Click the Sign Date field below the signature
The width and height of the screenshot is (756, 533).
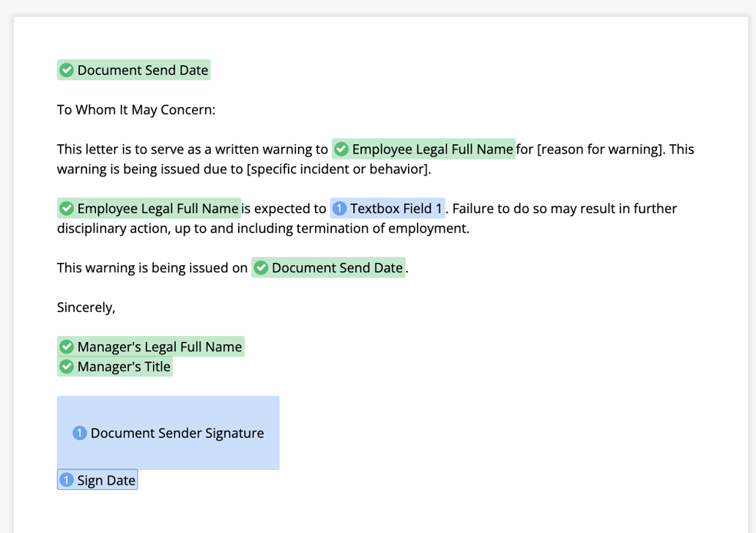click(97, 480)
